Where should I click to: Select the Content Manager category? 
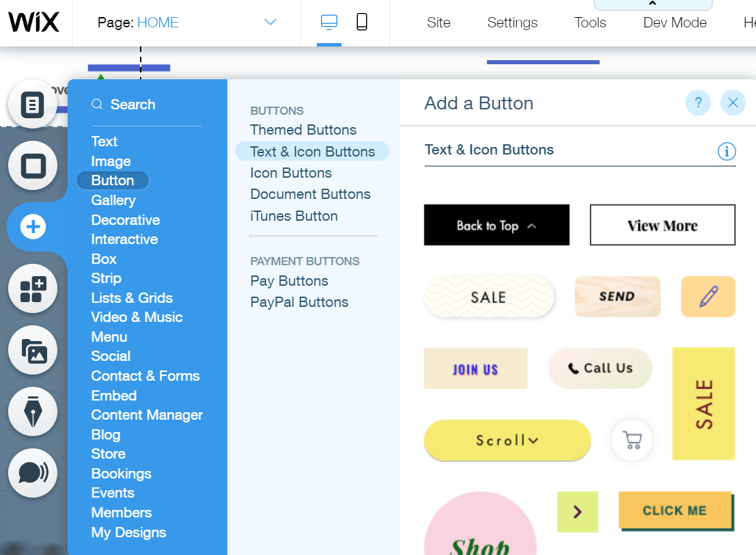pyautogui.click(x=147, y=415)
